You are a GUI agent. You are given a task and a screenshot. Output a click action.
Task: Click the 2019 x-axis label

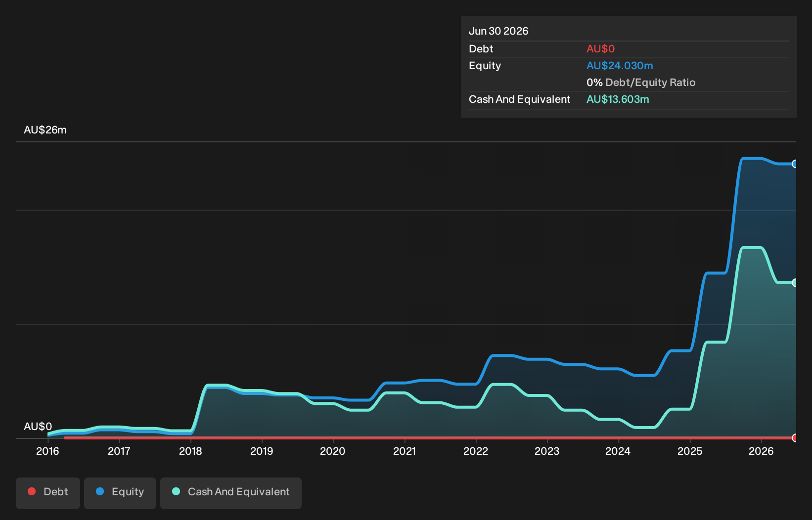click(262, 451)
